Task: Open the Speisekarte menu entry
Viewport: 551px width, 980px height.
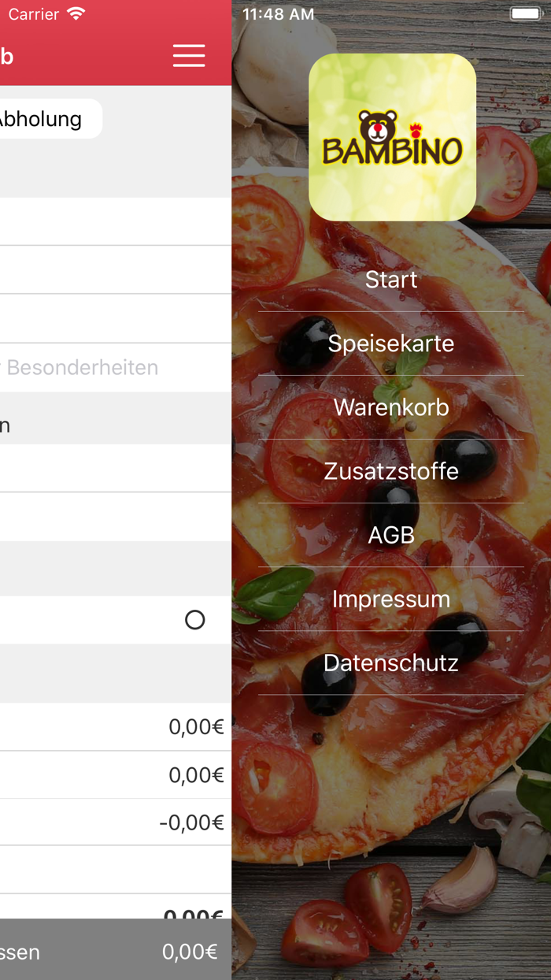Action: click(x=391, y=343)
